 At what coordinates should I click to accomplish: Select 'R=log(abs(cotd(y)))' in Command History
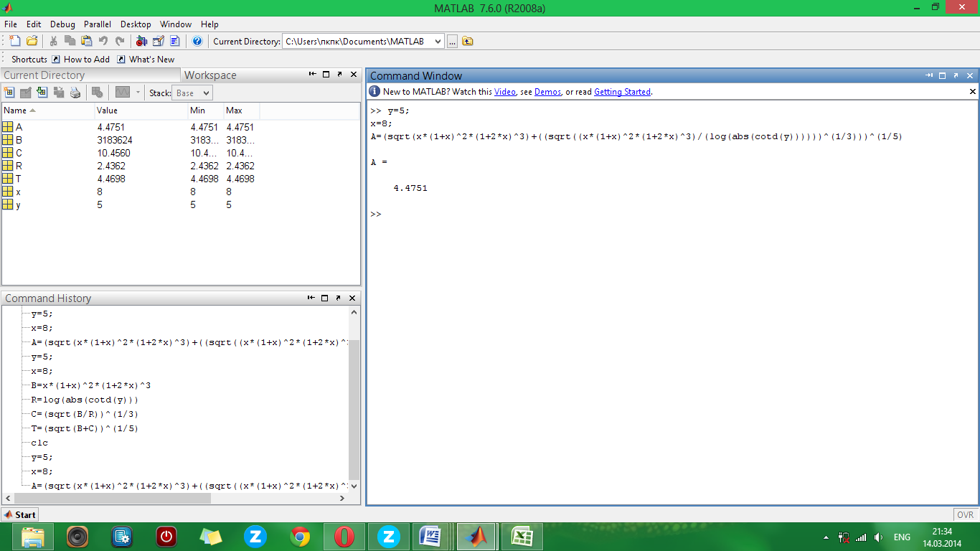(x=85, y=400)
